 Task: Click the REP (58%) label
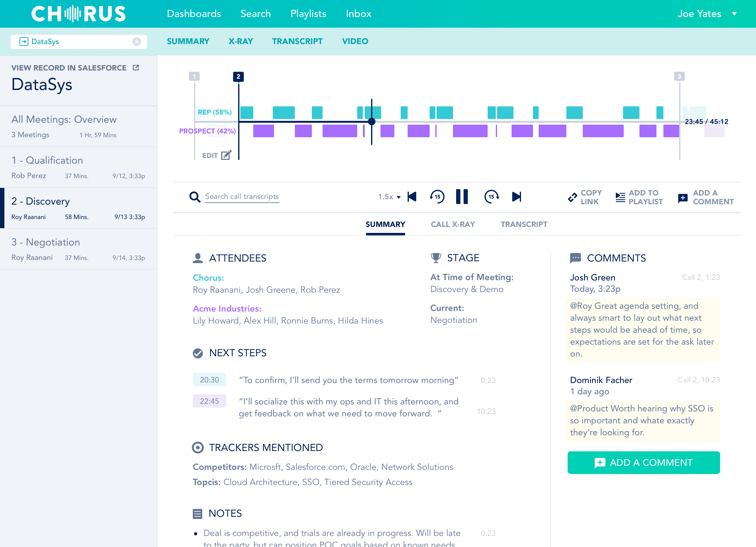pyautogui.click(x=215, y=112)
